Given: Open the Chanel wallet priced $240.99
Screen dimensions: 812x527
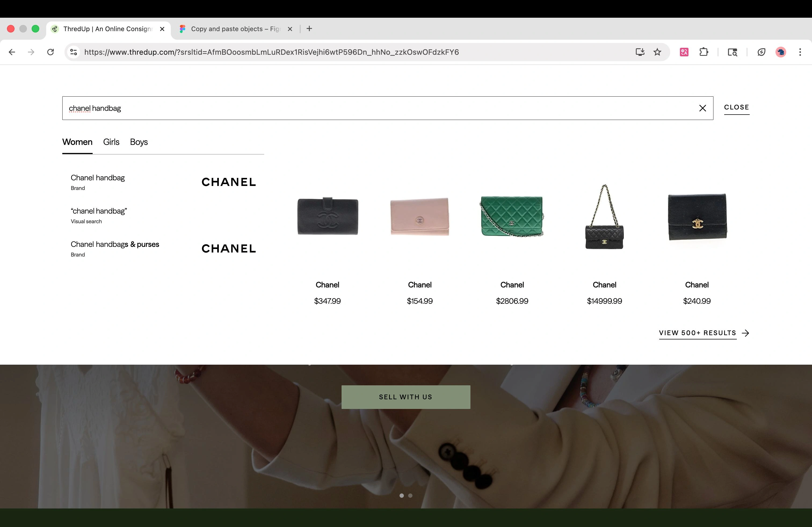Looking at the screenshot, I should 697,217.
